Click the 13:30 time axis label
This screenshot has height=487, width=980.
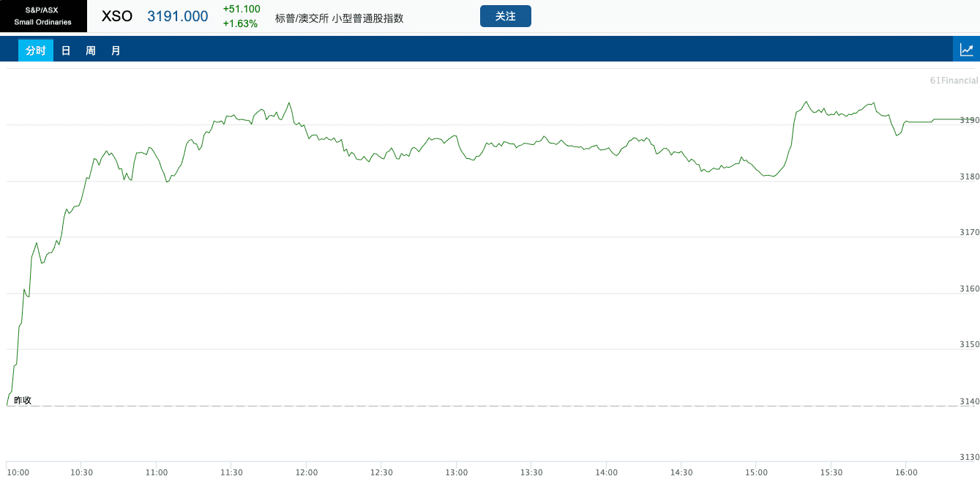pos(531,472)
